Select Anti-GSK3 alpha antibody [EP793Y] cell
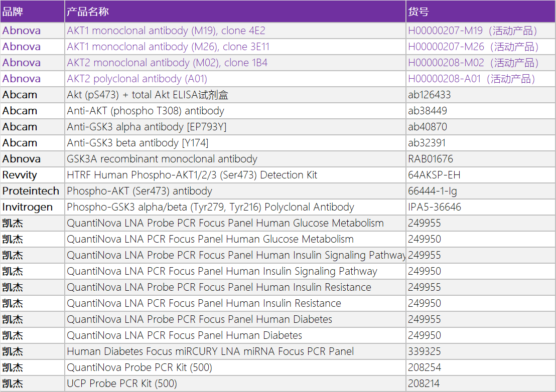The height and width of the screenshot is (392, 556). pyautogui.click(x=235, y=127)
